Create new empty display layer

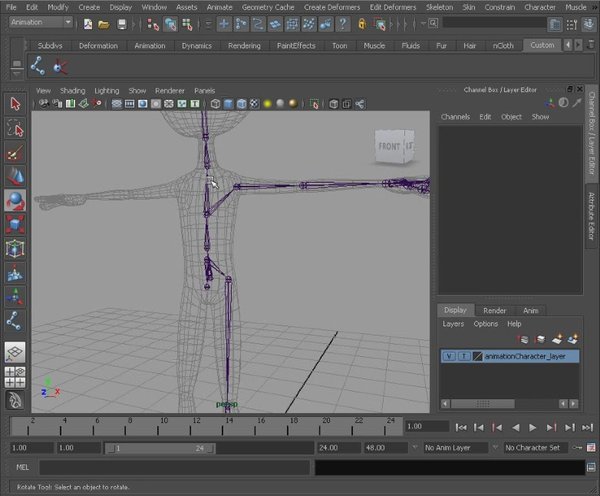point(558,339)
